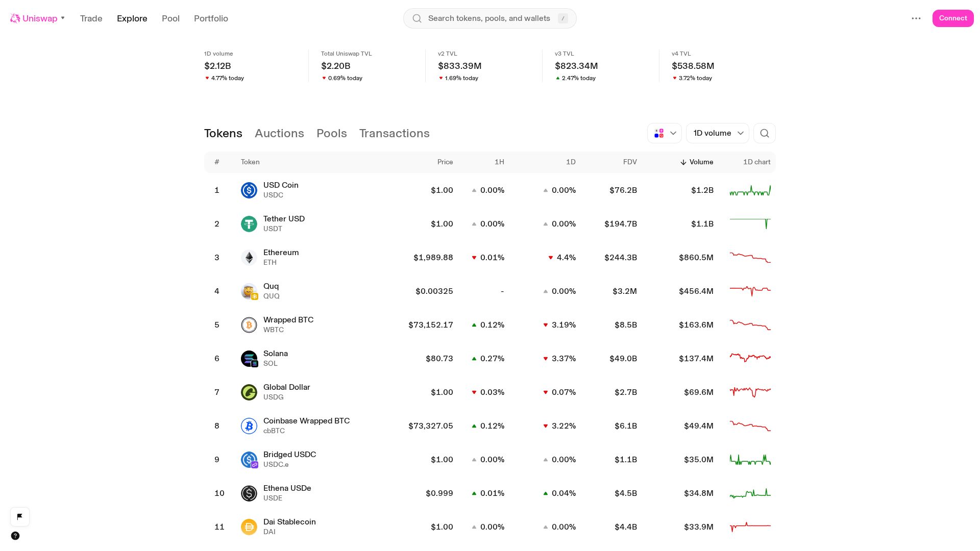The height and width of the screenshot is (551, 980).
Task: Open the Portfolio menu item
Action: coord(211,18)
